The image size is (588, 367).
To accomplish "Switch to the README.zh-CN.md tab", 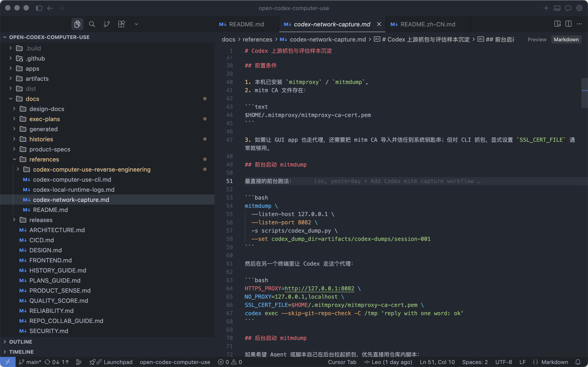I will [x=427, y=24].
